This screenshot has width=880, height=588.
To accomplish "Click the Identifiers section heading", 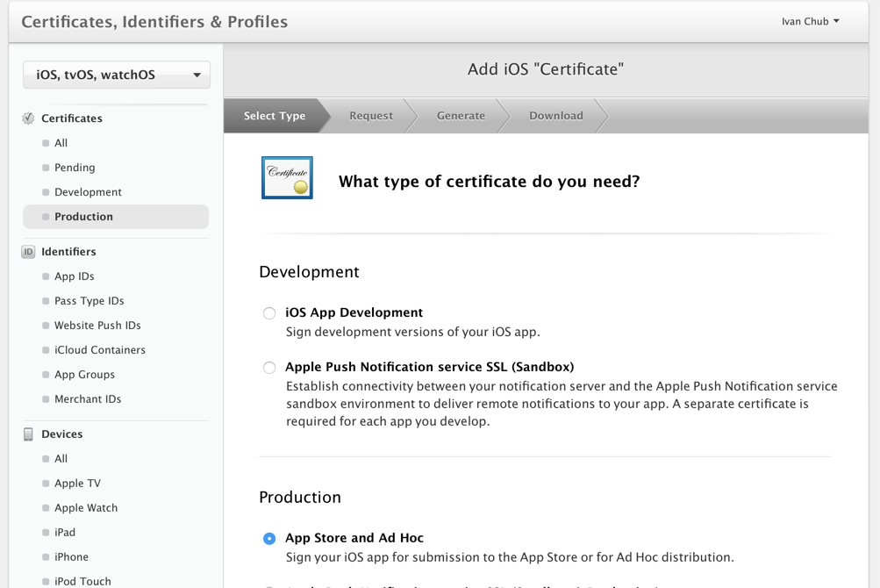I will [68, 252].
